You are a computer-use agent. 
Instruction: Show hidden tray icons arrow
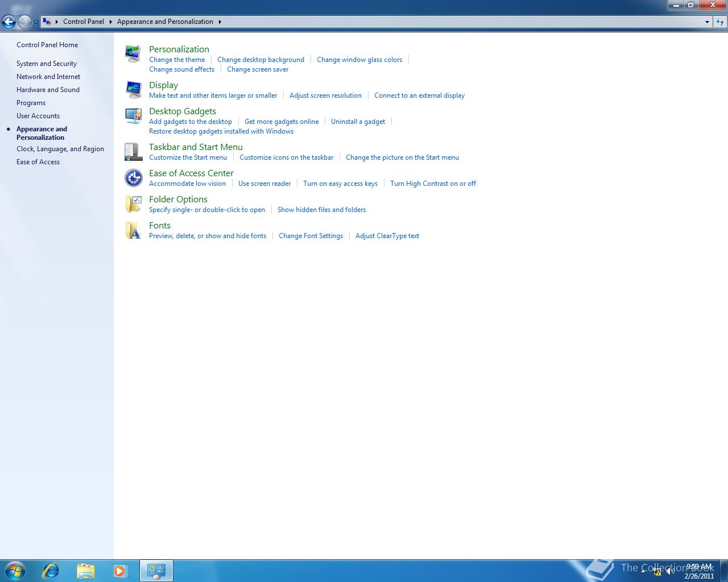coord(643,571)
